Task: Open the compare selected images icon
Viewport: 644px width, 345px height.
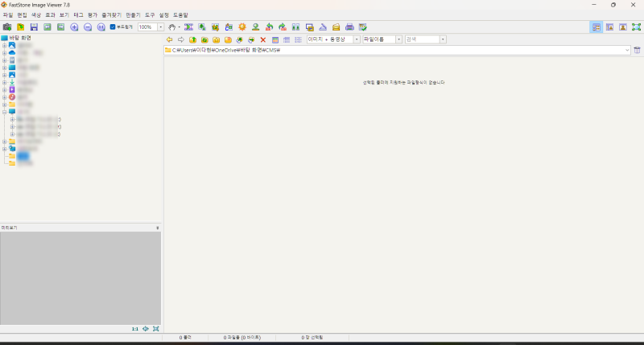Action: [295, 27]
